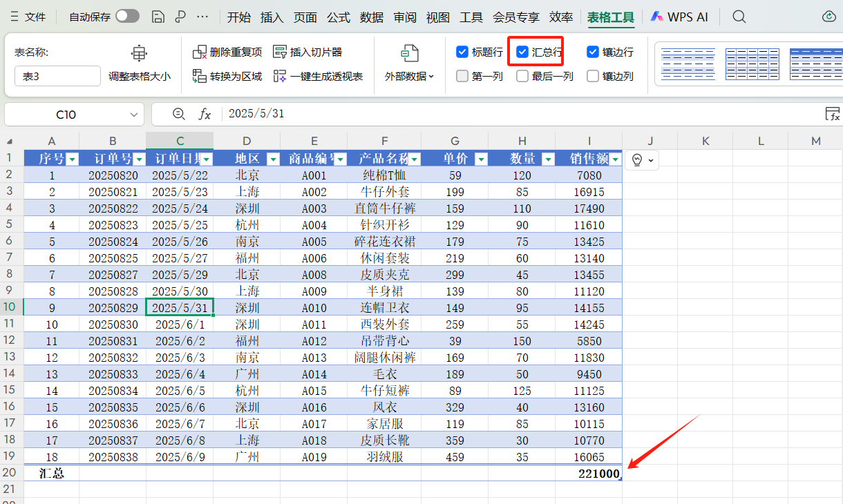
Task: Click the 转换为区域 (Convert to Range) icon
Action: tap(200, 75)
